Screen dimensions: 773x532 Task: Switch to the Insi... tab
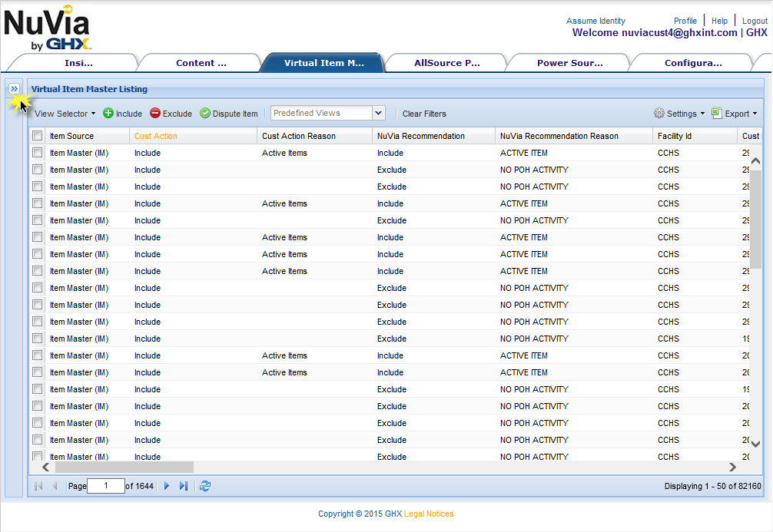pyautogui.click(x=78, y=63)
